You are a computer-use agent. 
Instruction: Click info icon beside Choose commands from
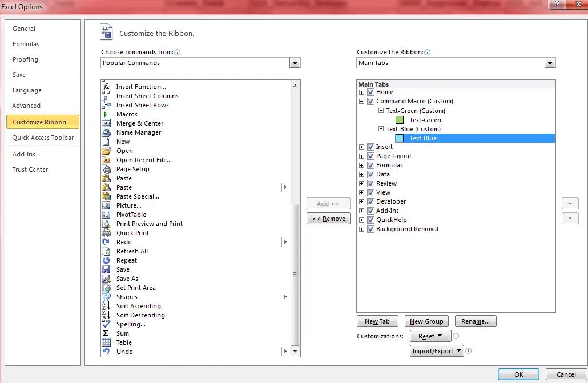[x=178, y=52]
